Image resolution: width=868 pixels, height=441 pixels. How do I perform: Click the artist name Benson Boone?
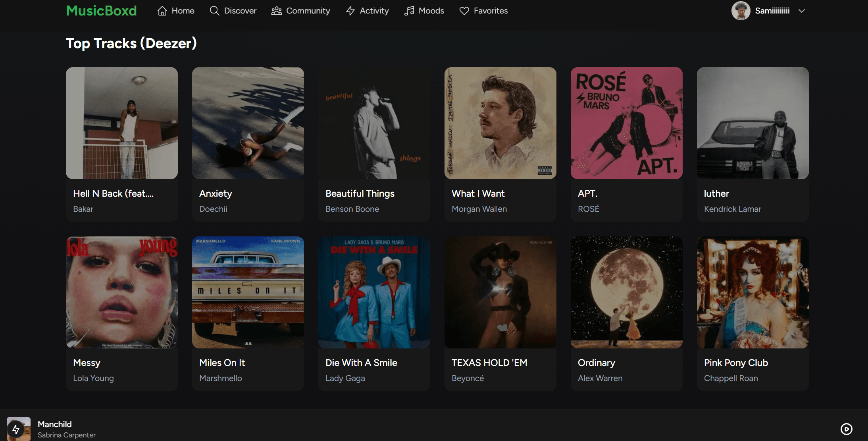tap(352, 209)
